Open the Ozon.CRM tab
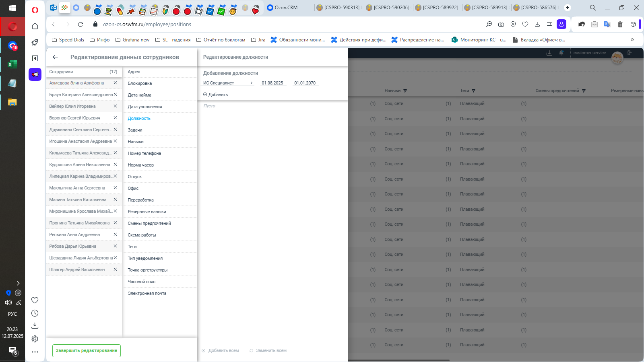The width and height of the screenshot is (644, 362). (x=288, y=7)
